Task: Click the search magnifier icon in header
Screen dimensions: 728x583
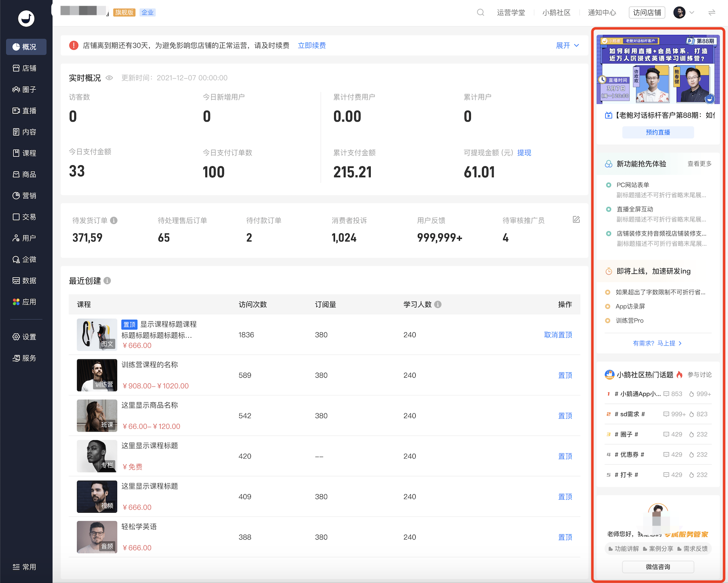Action: point(480,13)
